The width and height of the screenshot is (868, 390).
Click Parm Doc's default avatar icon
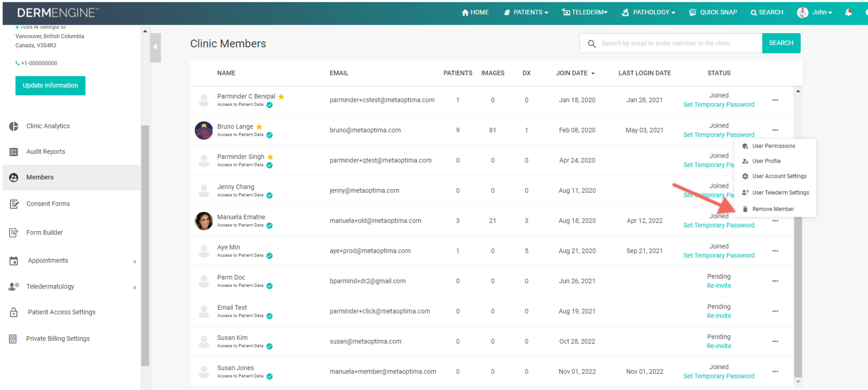click(x=204, y=281)
